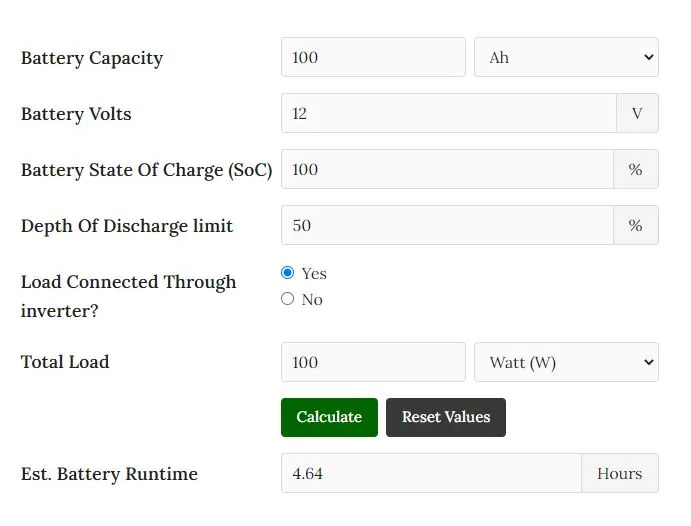This screenshot has width=691, height=526.
Task: Click the Load Connected Through inverter label
Action: pyautogui.click(x=129, y=296)
